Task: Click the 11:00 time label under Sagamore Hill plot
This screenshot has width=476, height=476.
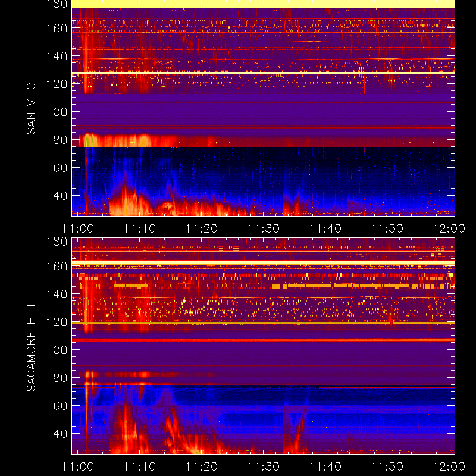Action: tap(78, 466)
